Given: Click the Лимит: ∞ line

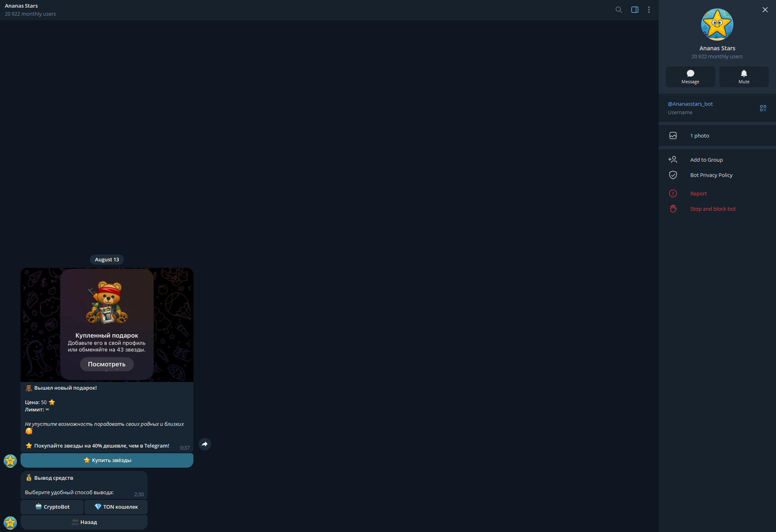Looking at the screenshot, I should (x=37, y=409).
